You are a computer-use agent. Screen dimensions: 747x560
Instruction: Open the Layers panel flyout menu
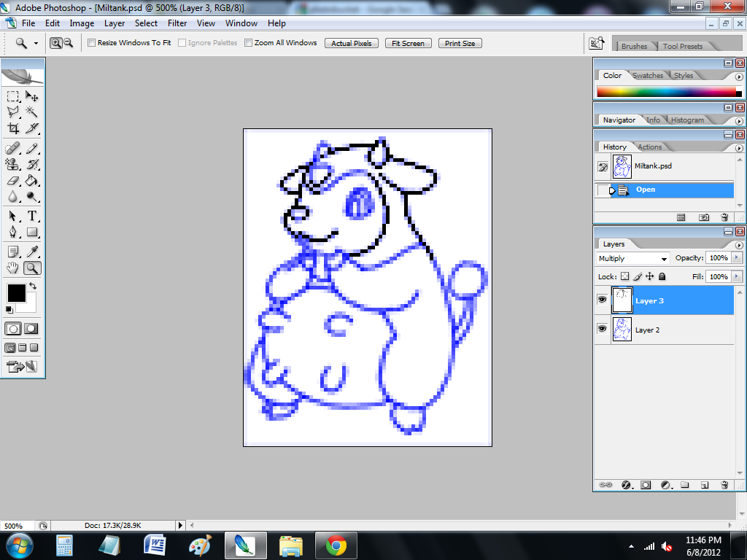click(x=739, y=246)
